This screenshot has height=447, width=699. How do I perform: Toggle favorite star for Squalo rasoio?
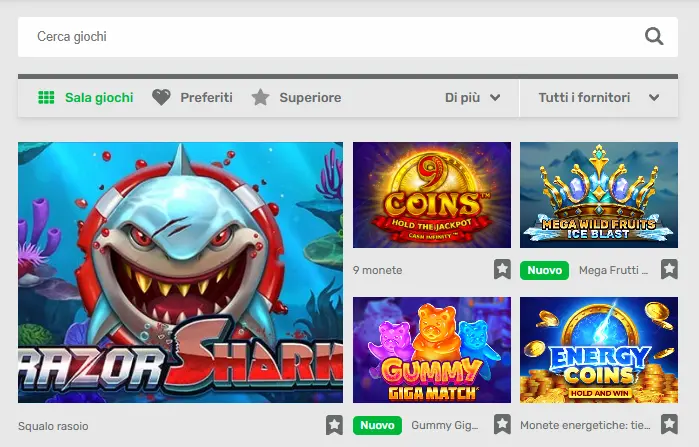click(x=334, y=425)
